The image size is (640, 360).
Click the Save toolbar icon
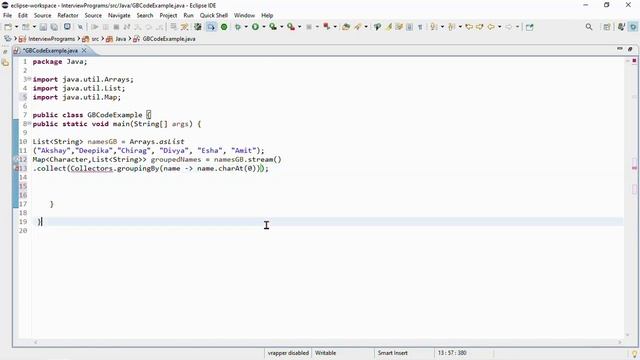point(43,27)
